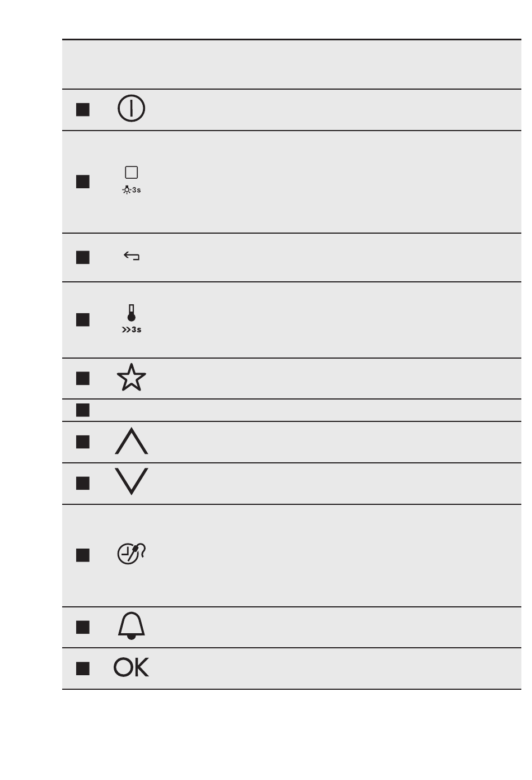This screenshot has width=532, height=780.
Task: Click the black square beside the thermometer icon
Action: pyautogui.click(x=83, y=319)
